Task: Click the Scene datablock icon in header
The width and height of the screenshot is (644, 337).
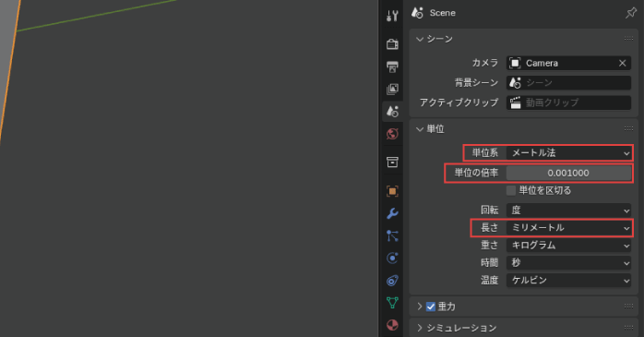Action: pyautogui.click(x=417, y=13)
